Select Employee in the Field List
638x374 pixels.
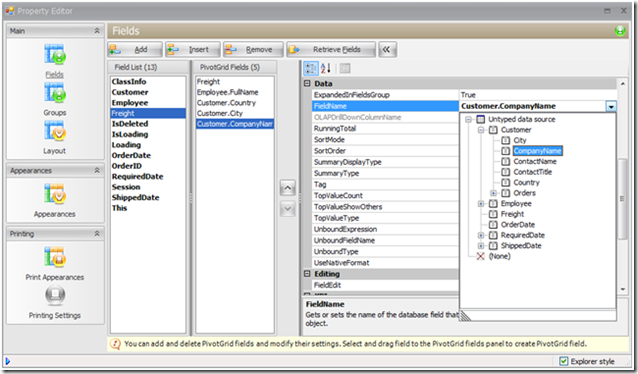click(148, 103)
